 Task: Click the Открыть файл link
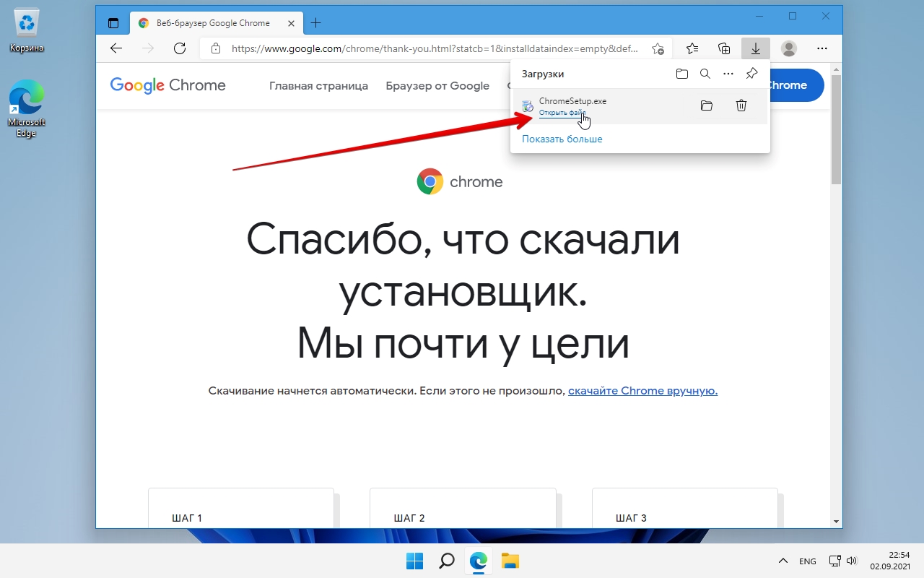click(562, 113)
